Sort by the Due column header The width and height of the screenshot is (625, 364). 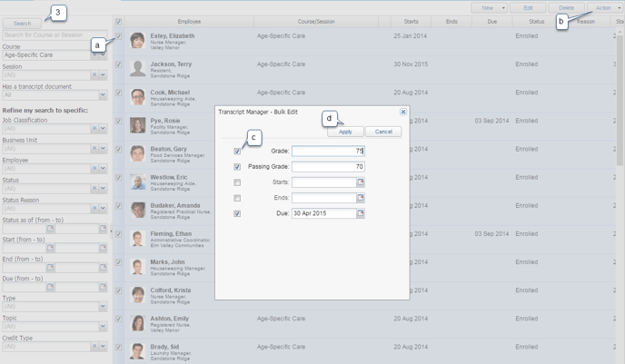coord(492,22)
